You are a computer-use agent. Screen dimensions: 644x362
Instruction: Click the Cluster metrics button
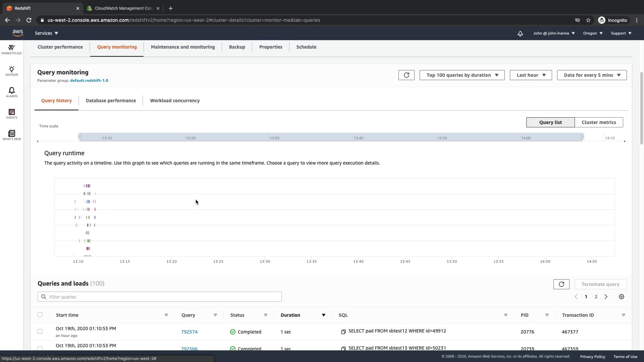[x=598, y=122]
